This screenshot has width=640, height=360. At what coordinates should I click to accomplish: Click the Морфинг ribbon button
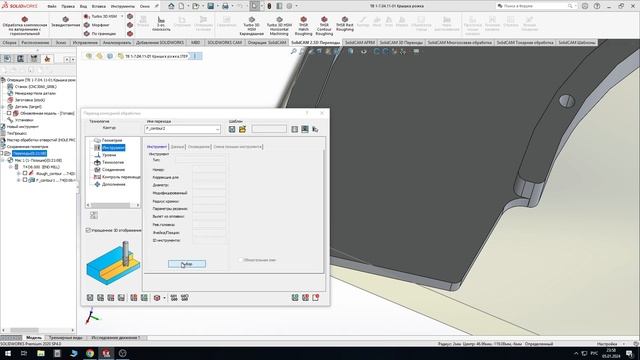pyautogui.click(x=97, y=25)
